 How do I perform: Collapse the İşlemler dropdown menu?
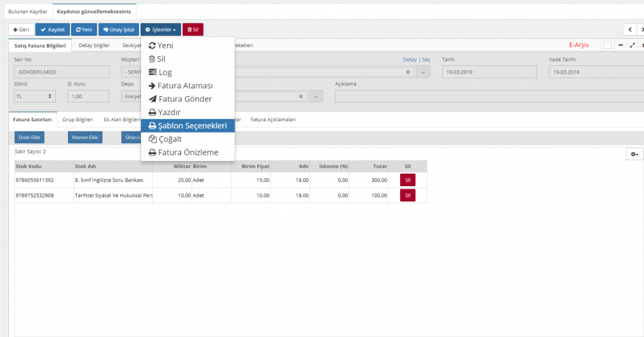pyautogui.click(x=160, y=30)
